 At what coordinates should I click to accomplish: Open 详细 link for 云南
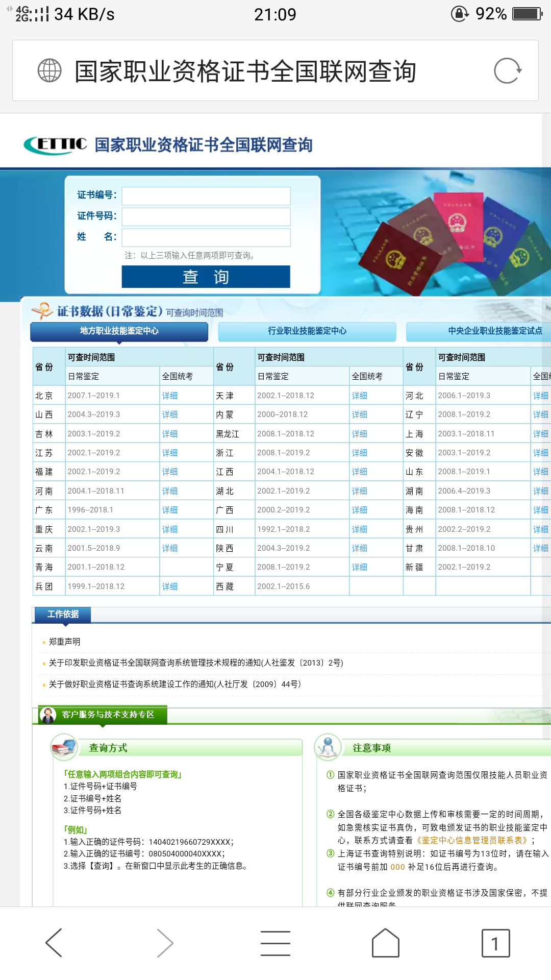click(x=170, y=548)
